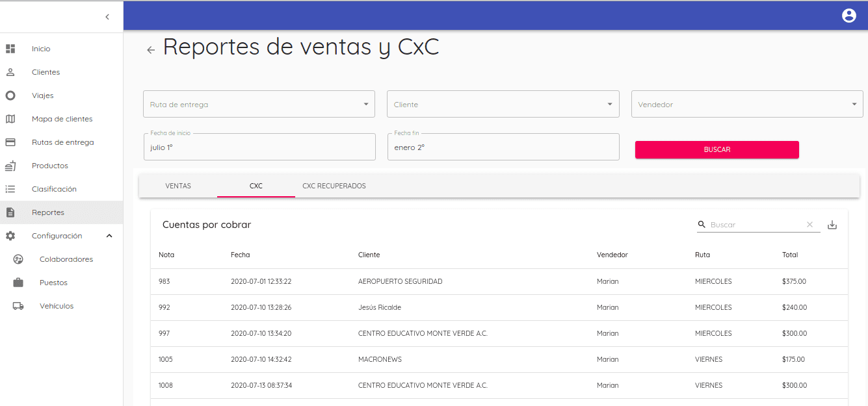Click the Configuración gear icon
The width and height of the screenshot is (868, 406).
click(x=10, y=236)
